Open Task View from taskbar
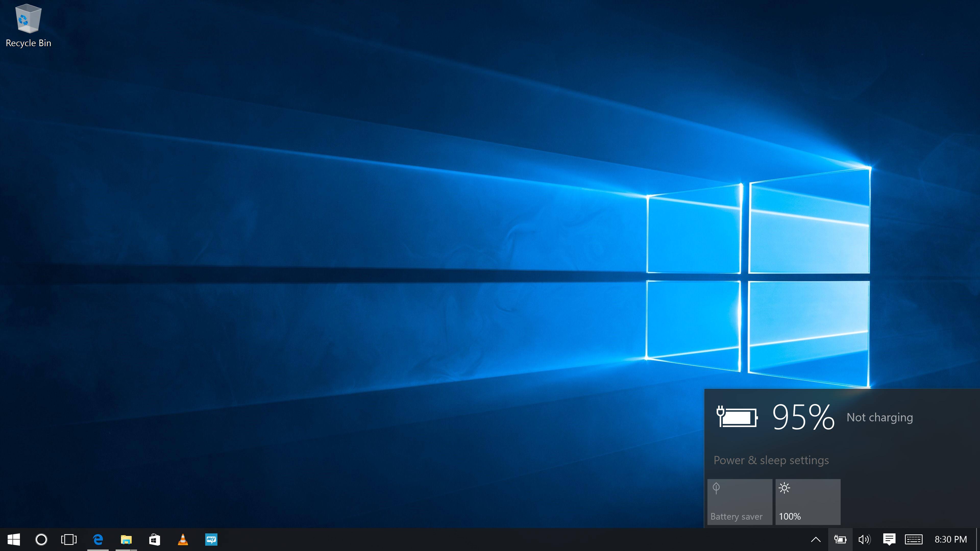980x551 pixels. pos(69,539)
